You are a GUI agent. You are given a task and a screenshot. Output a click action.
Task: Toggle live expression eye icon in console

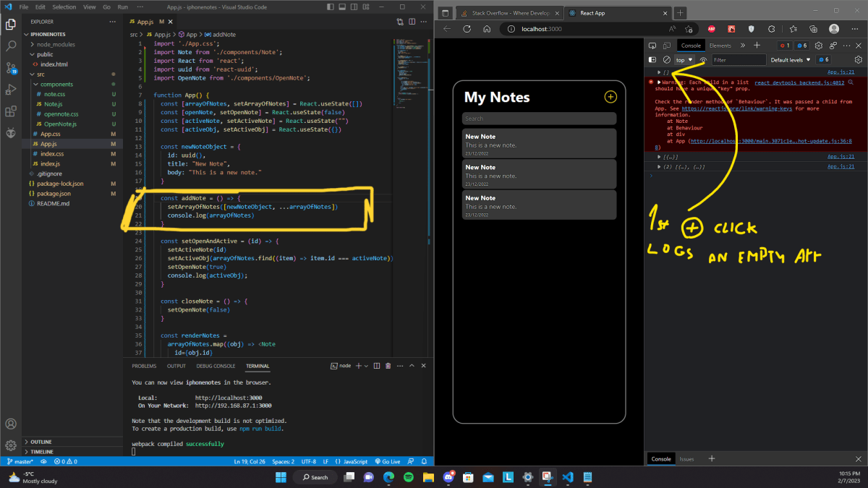[703, 60]
